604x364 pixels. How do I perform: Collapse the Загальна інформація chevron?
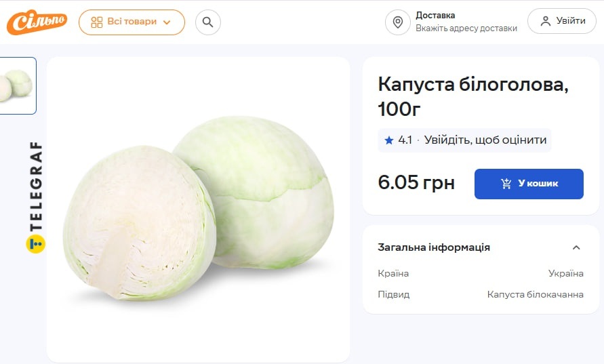pos(576,247)
